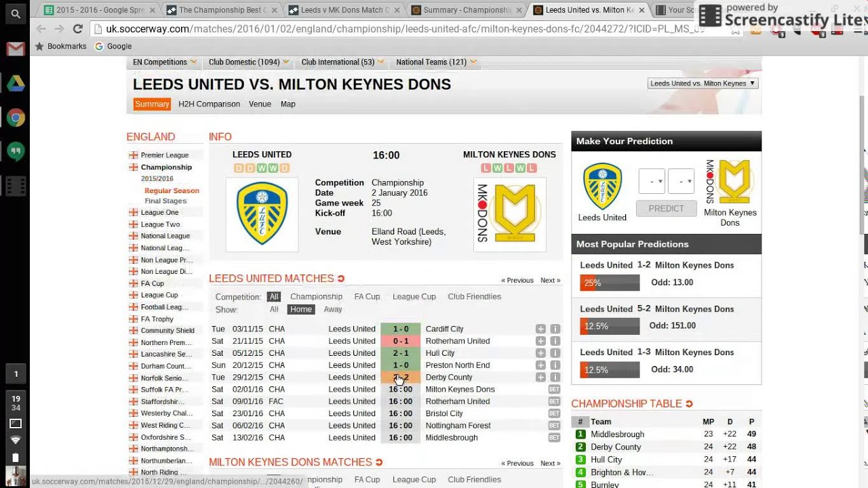This screenshot has height=488, width=868.
Task: Open Regular Season link in sidebar
Action: coord(172,191)
